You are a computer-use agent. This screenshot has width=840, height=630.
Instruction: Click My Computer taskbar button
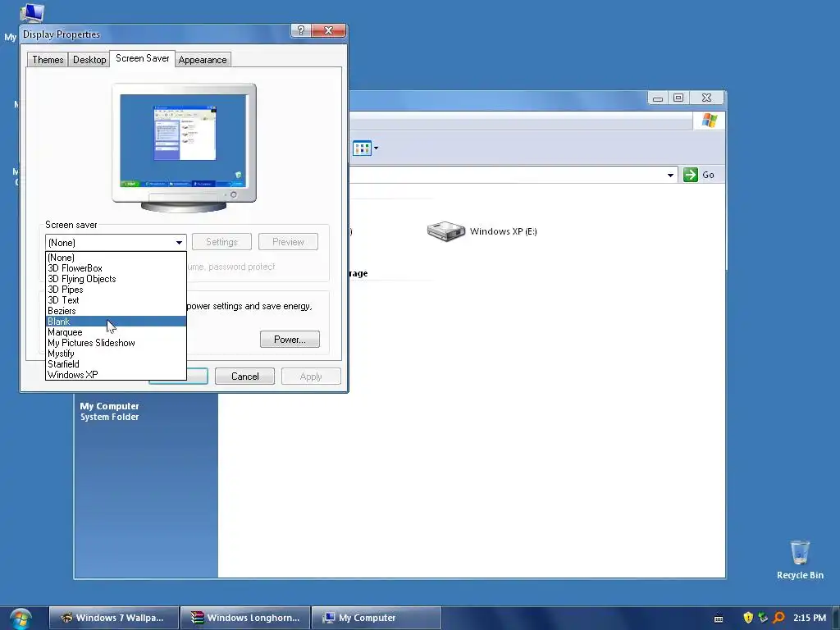[x=376, y=618]
